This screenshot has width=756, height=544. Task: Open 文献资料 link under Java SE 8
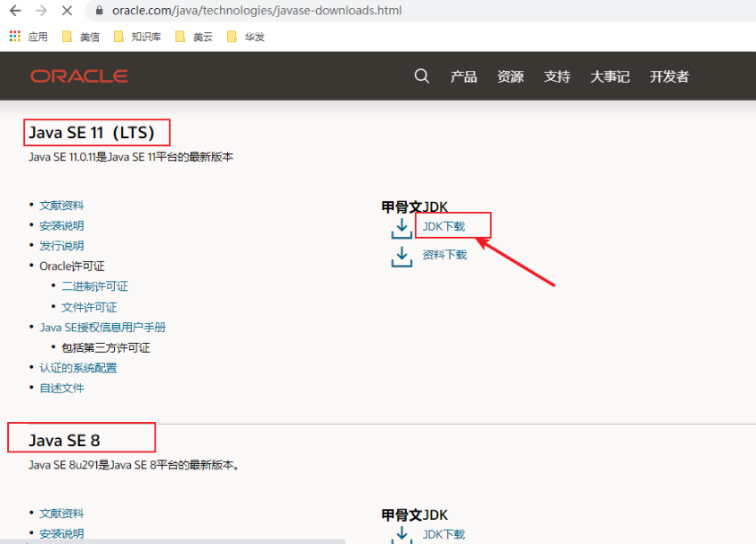(x=62, y=513)
